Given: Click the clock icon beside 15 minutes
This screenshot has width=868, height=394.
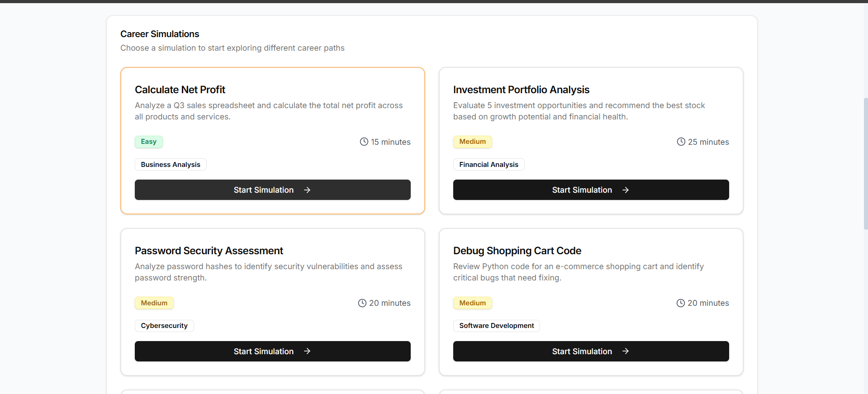Looking at the screenshot, I should coord(364,142).
